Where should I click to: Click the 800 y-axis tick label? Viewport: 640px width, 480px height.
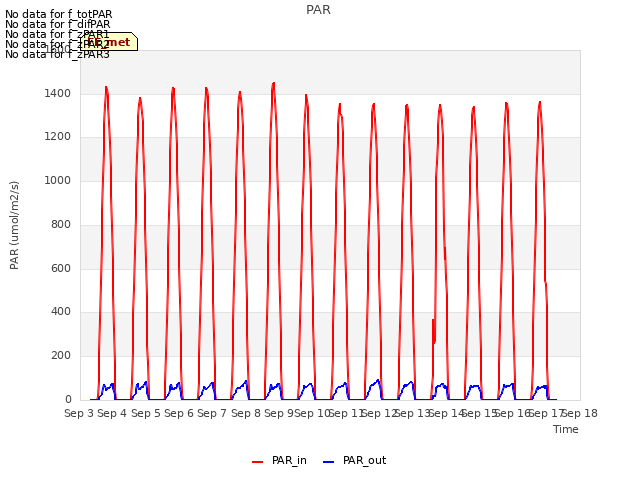point(61,224)
